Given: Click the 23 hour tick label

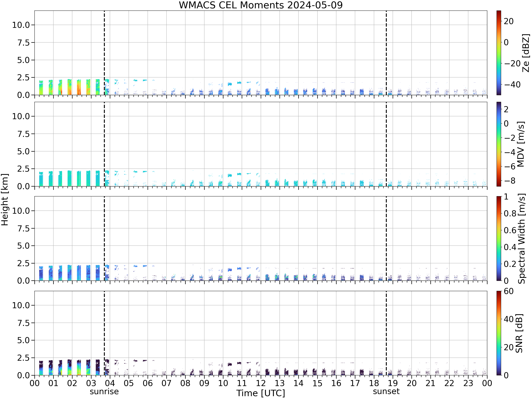Looking at the screenshot, I should click(x=468, y=383).
